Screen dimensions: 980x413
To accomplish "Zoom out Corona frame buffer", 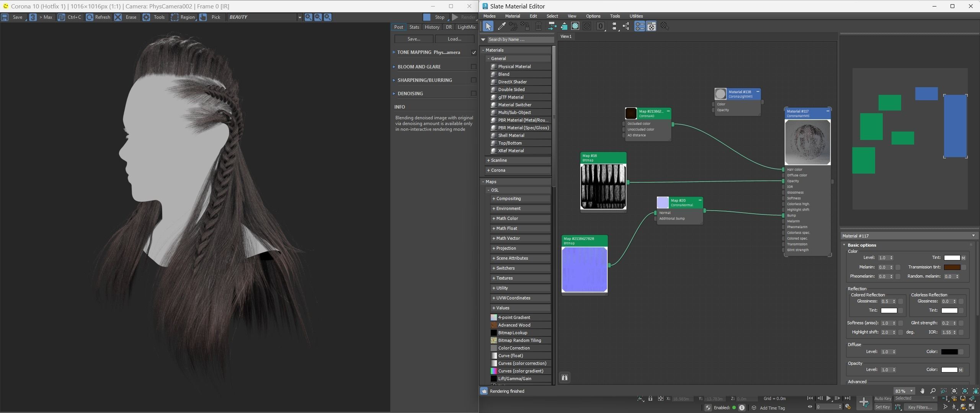I will click(x=318, y=17).
